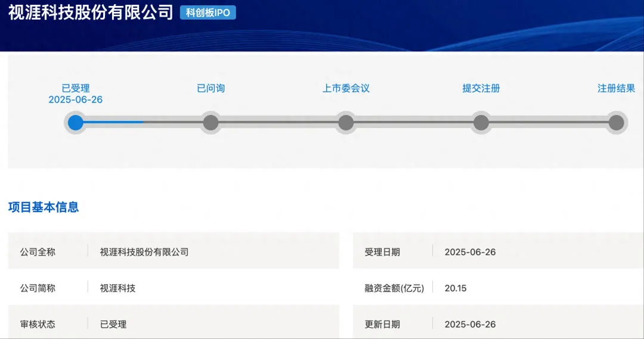The width and height of the screenshot is (644, 339).
Task: Click the 公司全称 field label
Action: click(38, 252)
